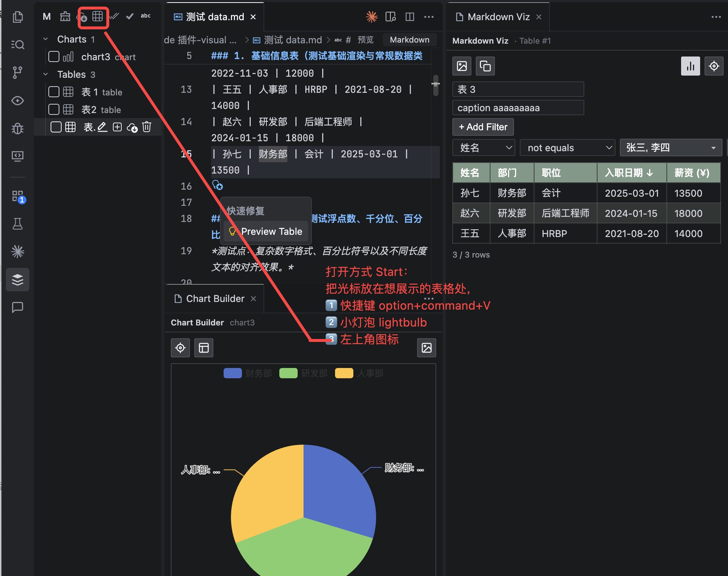Open Markdown Viz panel More Actions ellipsis
The height and width of the screenshot is (576, 728).
[716, 17]
